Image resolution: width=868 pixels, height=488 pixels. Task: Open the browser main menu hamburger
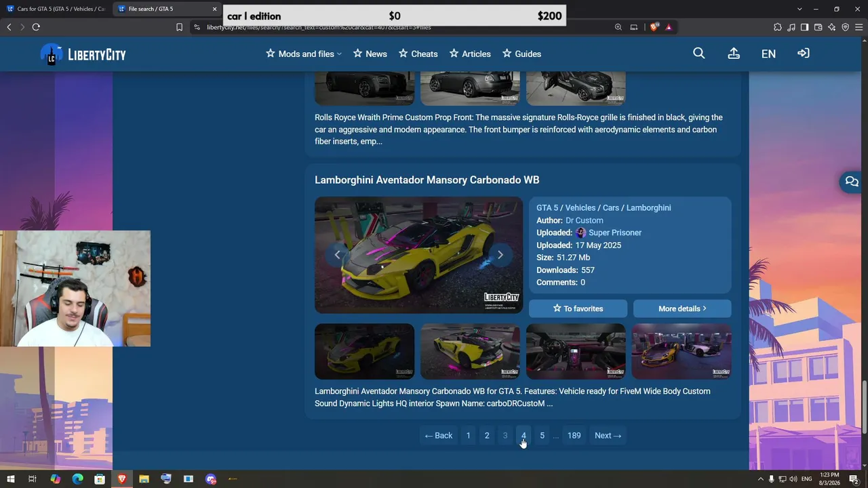859,27
